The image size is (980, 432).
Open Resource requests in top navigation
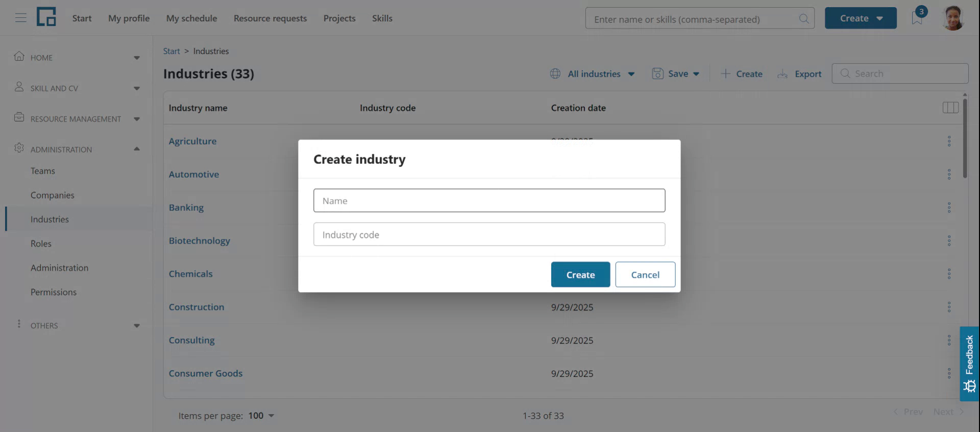[270, 18]
